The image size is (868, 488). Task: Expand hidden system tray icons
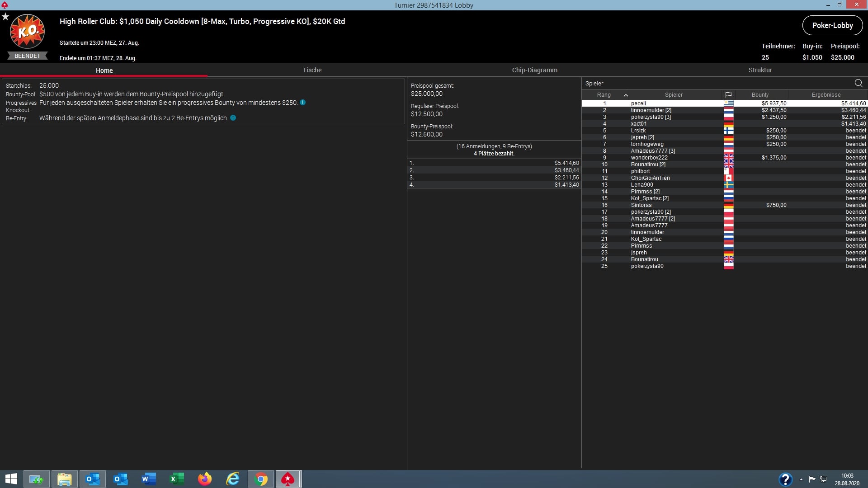(x=801, y=479)
